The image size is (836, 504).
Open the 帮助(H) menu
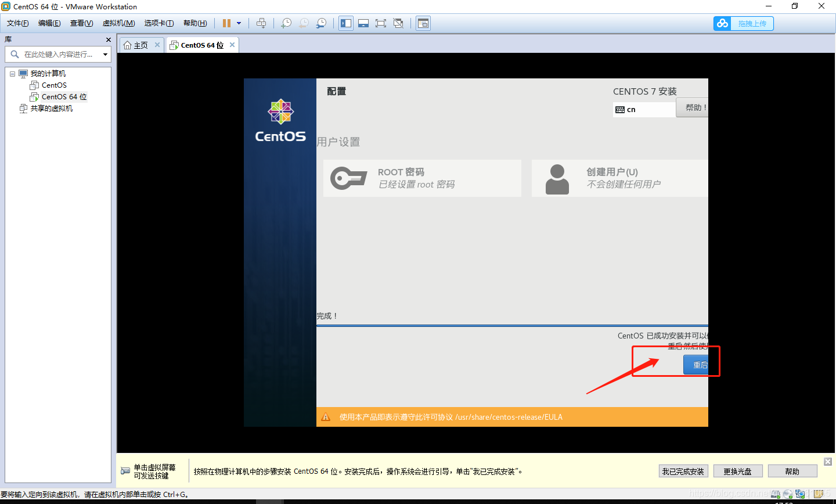(x=195, y=23)
